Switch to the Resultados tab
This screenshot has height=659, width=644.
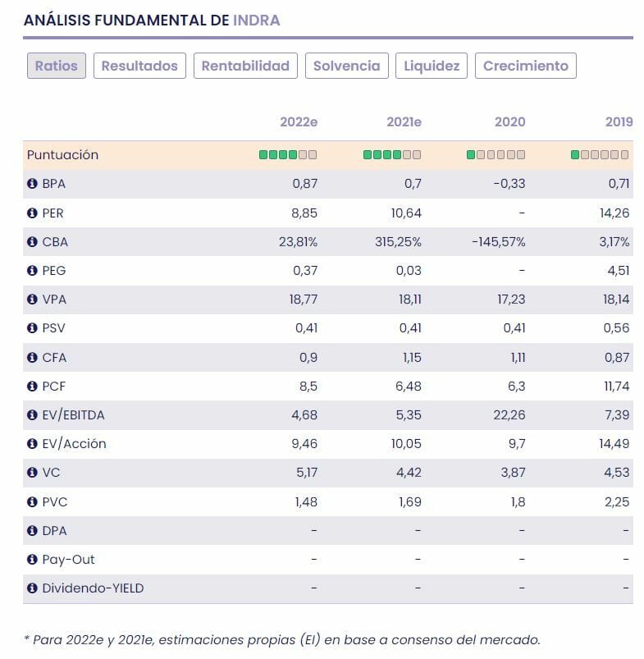139,66
